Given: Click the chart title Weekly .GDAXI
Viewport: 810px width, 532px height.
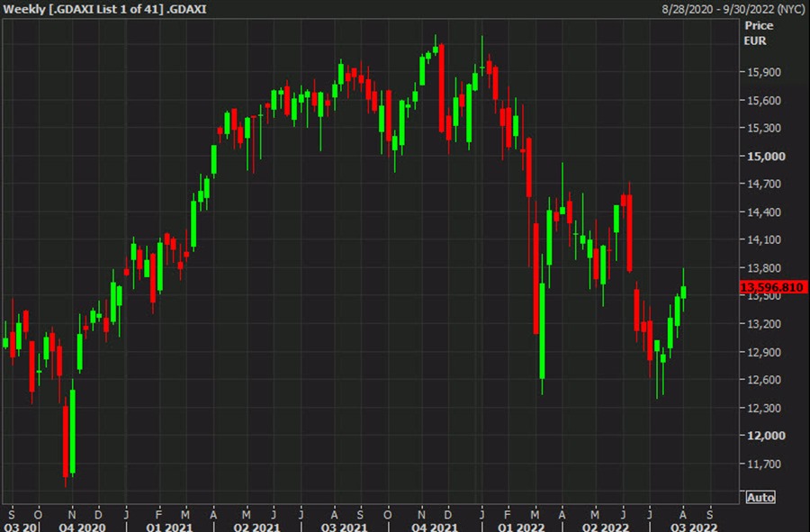Looking at the screenshot, I should coord(105,9).
